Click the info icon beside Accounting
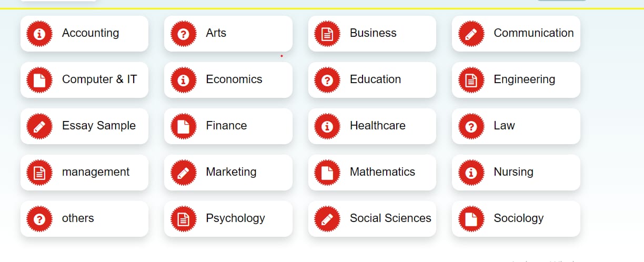The image size is (644, 262). click(39, 34)
